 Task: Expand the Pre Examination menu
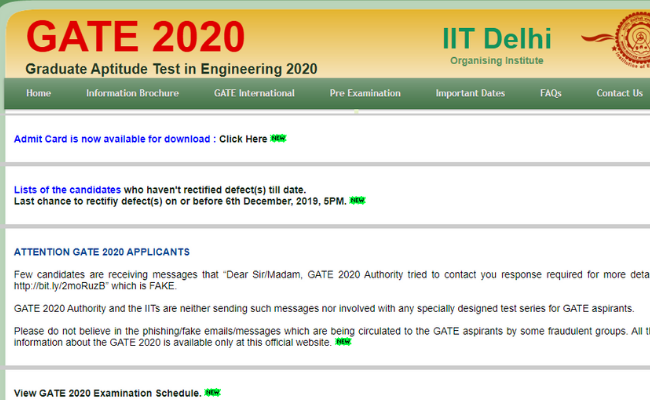tap(365, 93)
